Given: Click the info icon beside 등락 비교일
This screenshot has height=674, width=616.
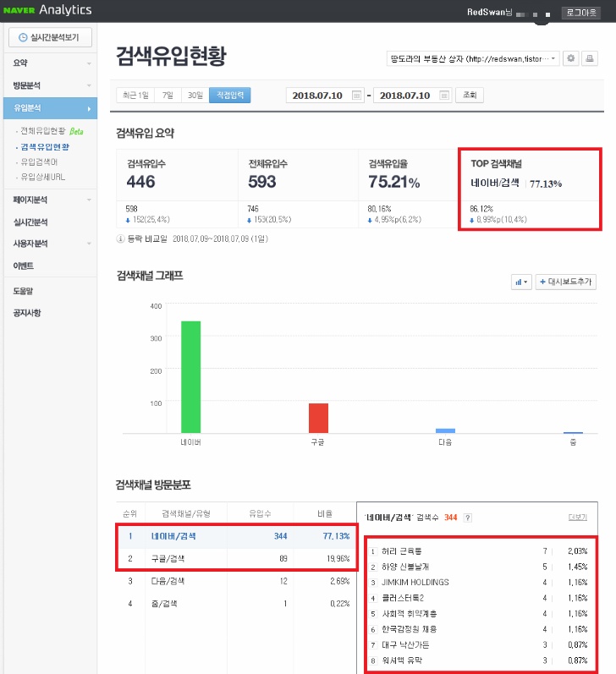Looking at the screenshot, I should 120,238.
